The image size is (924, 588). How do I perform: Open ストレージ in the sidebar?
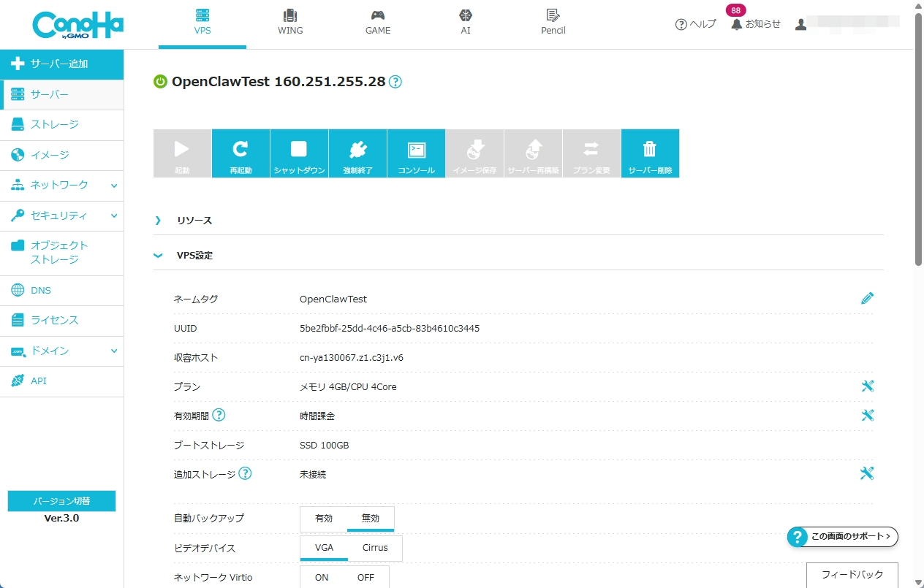[62, 125]
